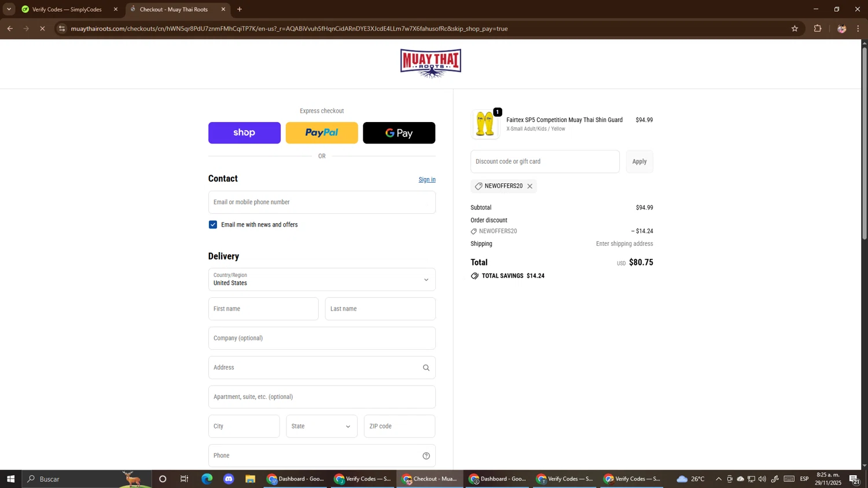The height and width of the screenshot is (488, 868).
Task: Show hidden system tray icons
Action: (x=719, y=479)
